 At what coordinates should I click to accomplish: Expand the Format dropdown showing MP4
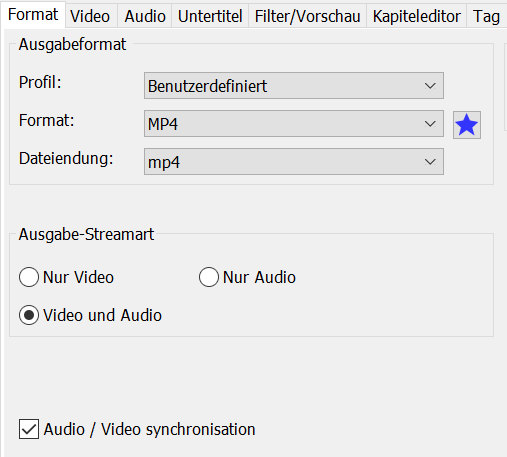[294, 124]
